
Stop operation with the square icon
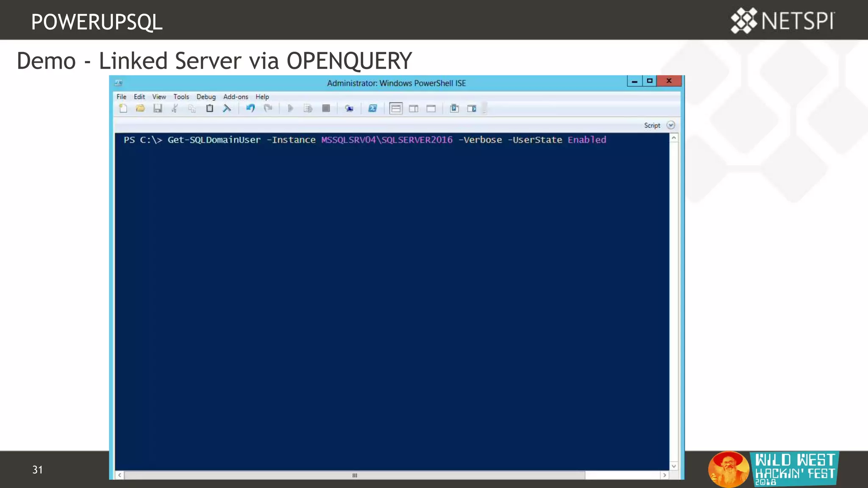click(x=326, y=108)
